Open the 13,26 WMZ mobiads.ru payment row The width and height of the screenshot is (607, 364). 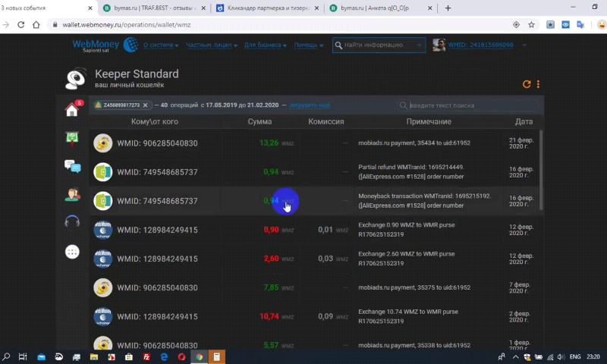[x=303, y=143]
